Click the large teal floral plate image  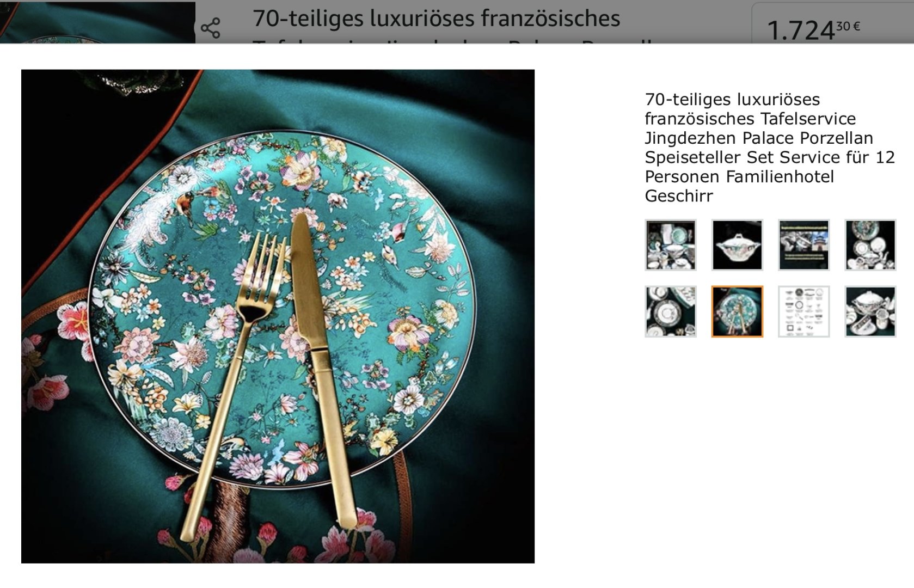278,316
